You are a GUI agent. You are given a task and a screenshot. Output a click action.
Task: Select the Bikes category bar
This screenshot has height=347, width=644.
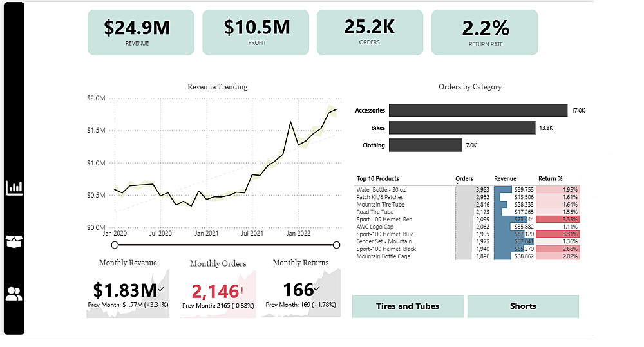pos(462,128)
